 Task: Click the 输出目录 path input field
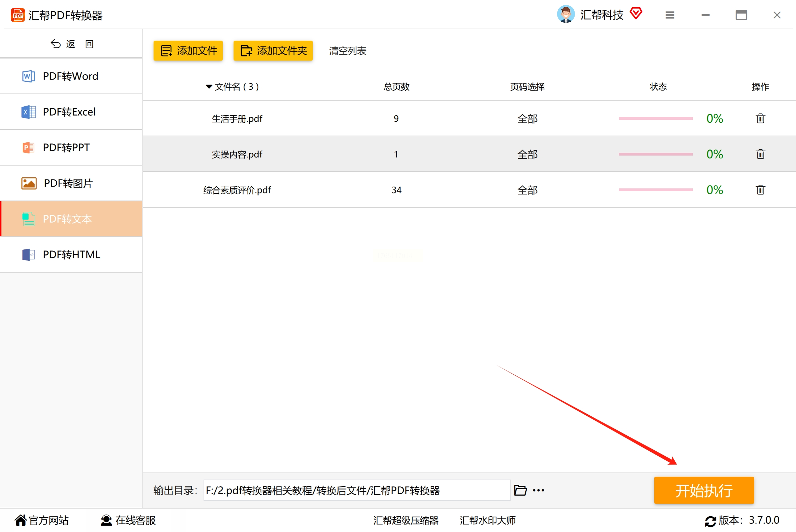[x=356, y=490]
